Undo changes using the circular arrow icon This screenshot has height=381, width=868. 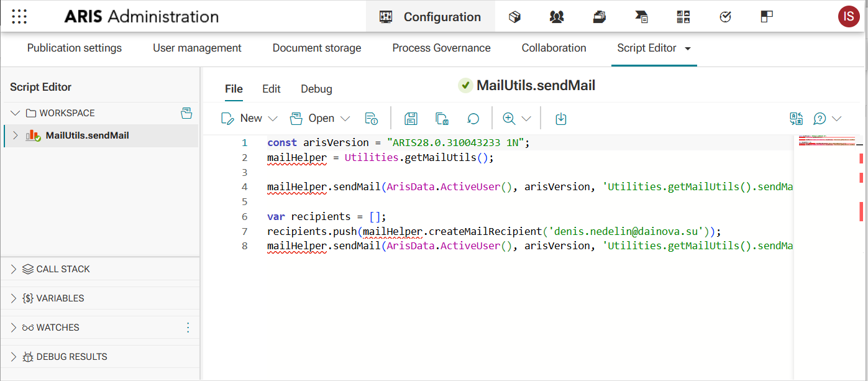473,118
